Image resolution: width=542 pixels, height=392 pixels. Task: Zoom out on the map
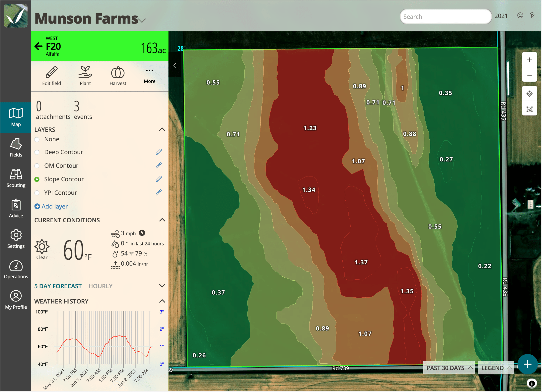(529, 75)
